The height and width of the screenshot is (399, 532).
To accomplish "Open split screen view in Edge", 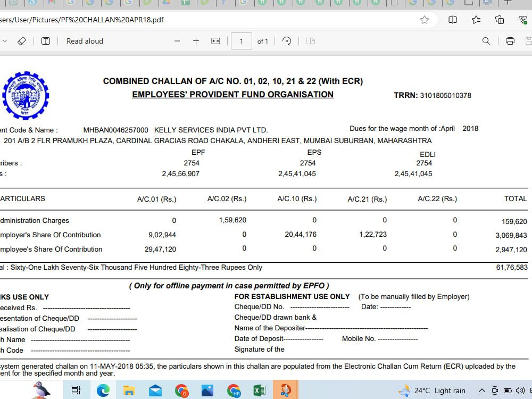I will coord(453,20).
